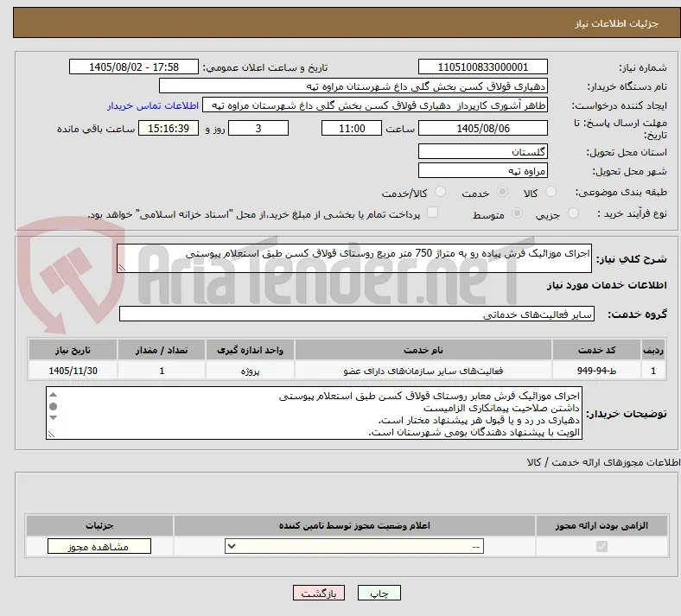This screenshot has width=681, height=616.
Task: Toggle the mandatory permit checkbox
Action: click(601, 546)
